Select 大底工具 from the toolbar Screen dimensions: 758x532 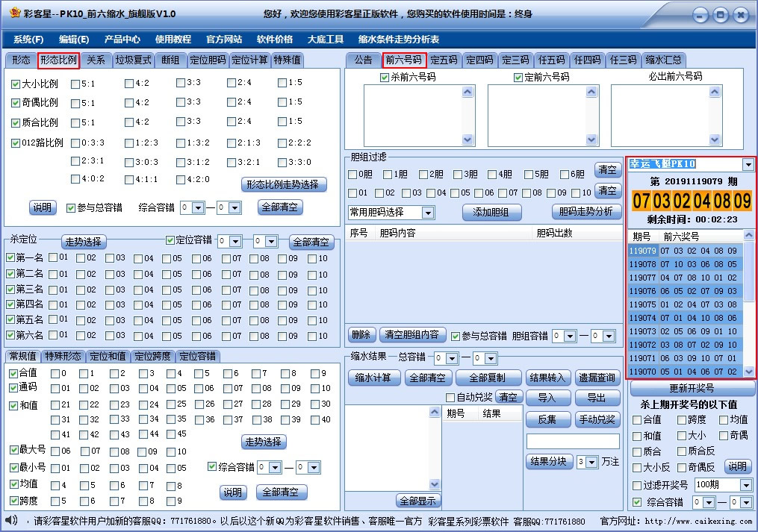point(325,40)
